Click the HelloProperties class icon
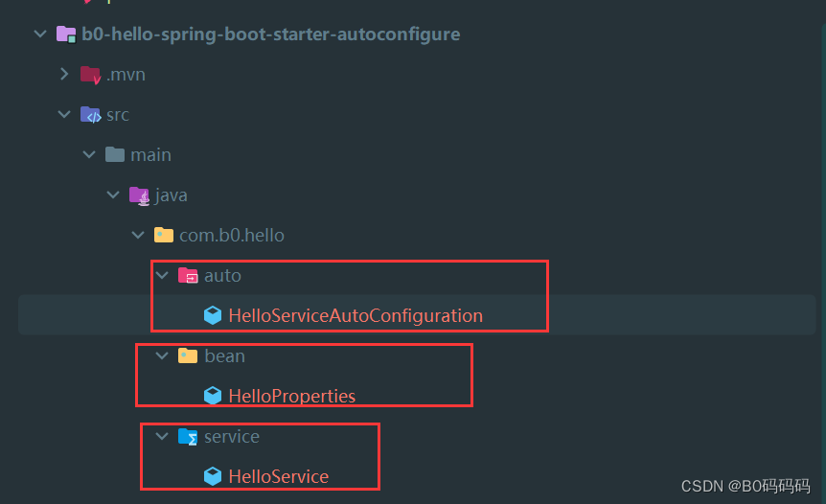The image size is (826, 504). coord(213,396)
